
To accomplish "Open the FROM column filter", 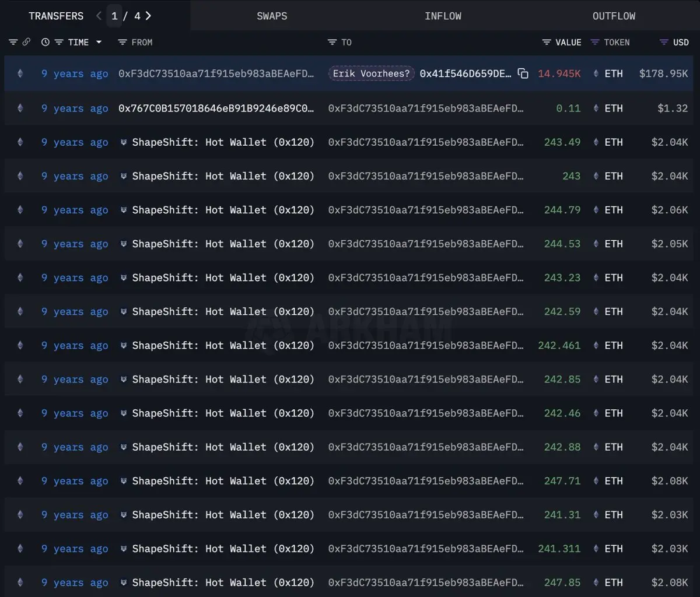I will point(122,42).
